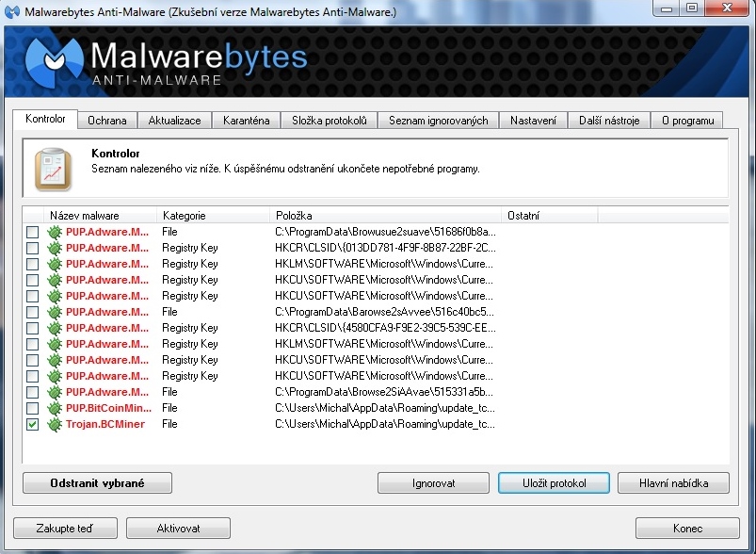756x554 pixels.
Task: Enable the checkbox for the HKCR\CLSID\{013DD781 entry
Action: tap(32, 248)
